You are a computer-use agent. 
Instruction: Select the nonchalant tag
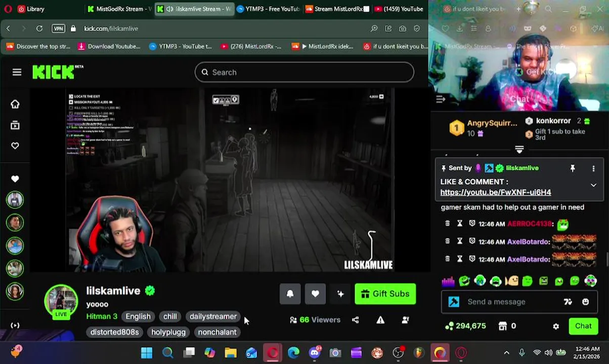coord(217,332)
